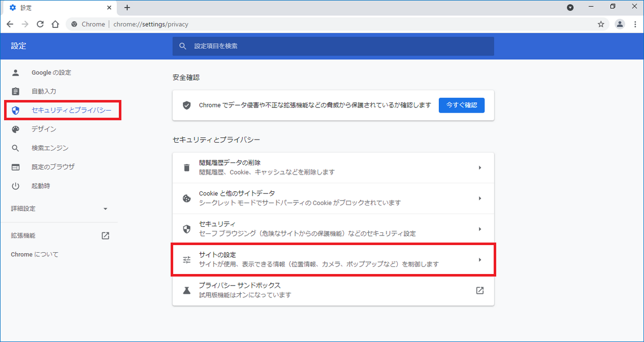644x342 pixels.
Task: Click the palette icon beside デザイン
Action: (15, 129)
